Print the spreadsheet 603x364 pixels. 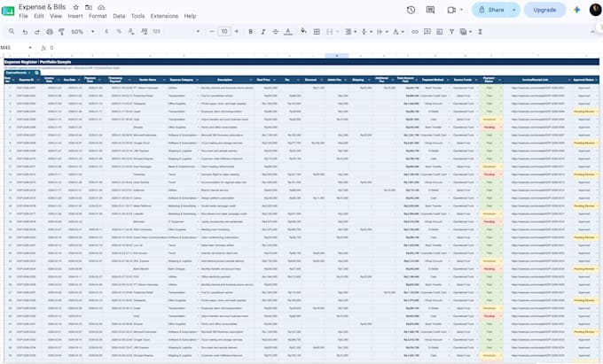(50, 32)
